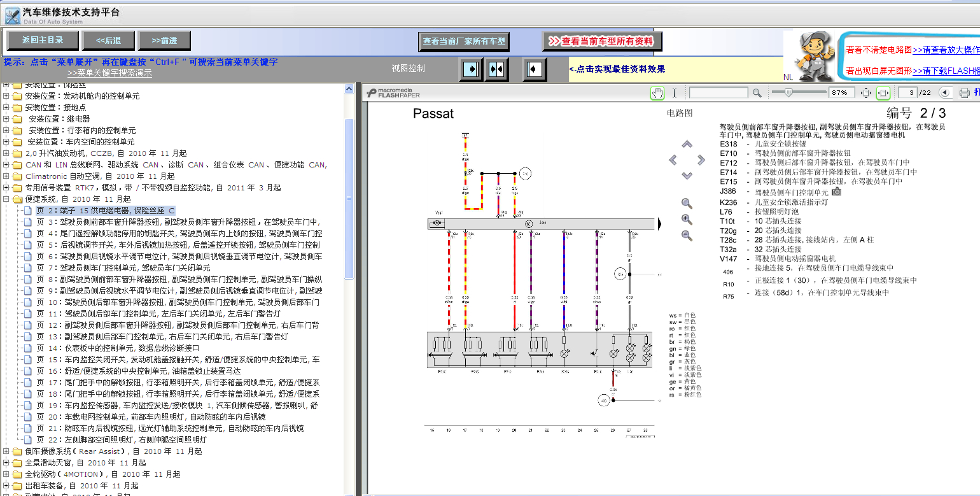Open 页 14：仪表板中的控制单元
The width and height of the screenshot is (980, 496).
pos(118,348)
